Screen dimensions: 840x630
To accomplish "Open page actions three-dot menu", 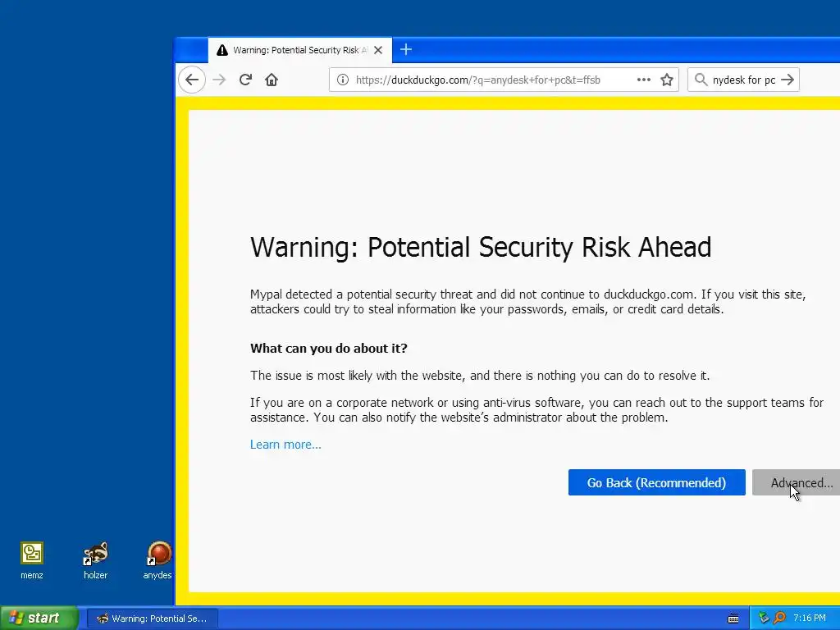I will [643, 80].
